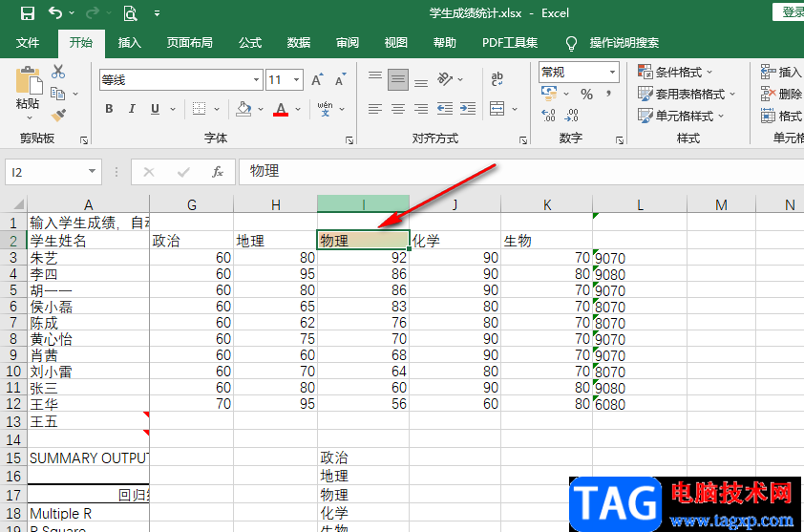Viewport: 804px width, 532px height.
Task: Click the select-all corner triangle
Action: point(17,205)
